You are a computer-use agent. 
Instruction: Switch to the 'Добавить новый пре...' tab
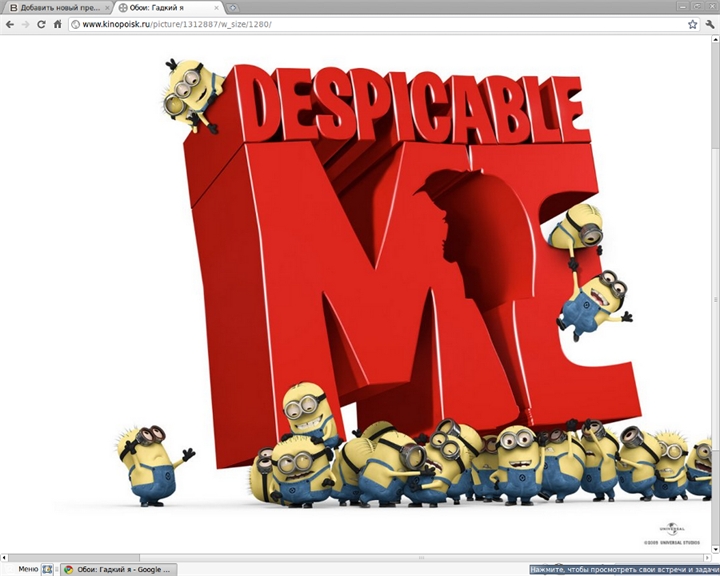pos(60,8)
